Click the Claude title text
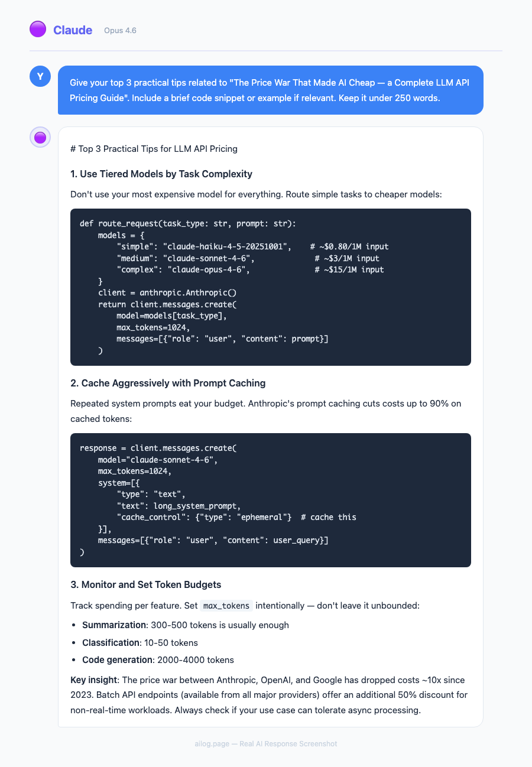The width and height of the screenshot is (532, 767). pyautogui.click(x=73, y=30)
